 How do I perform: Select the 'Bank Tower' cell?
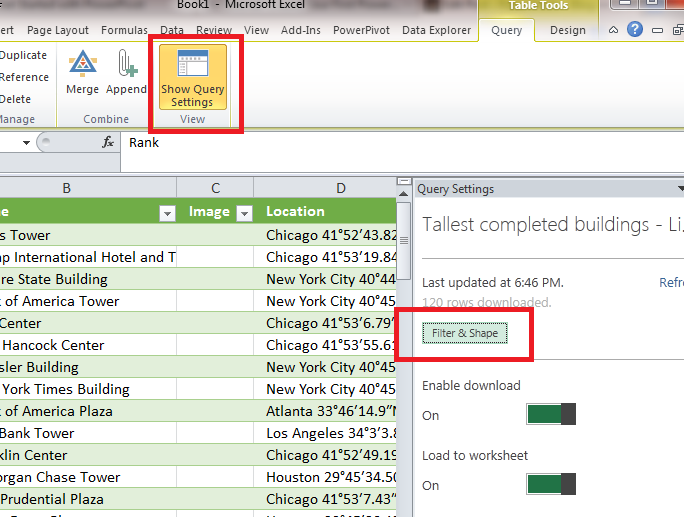(x=88, y=433)
